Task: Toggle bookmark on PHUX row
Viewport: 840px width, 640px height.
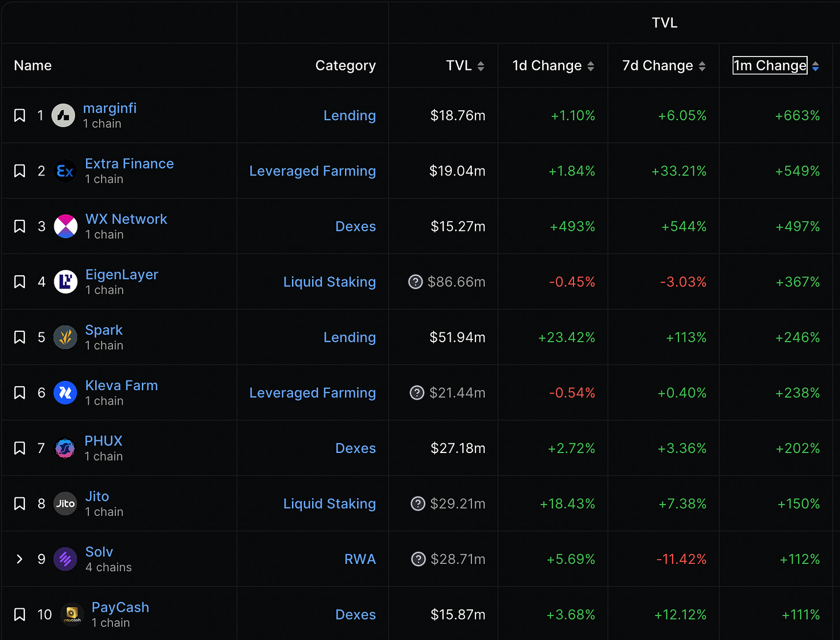Action: tap(20, 448)
